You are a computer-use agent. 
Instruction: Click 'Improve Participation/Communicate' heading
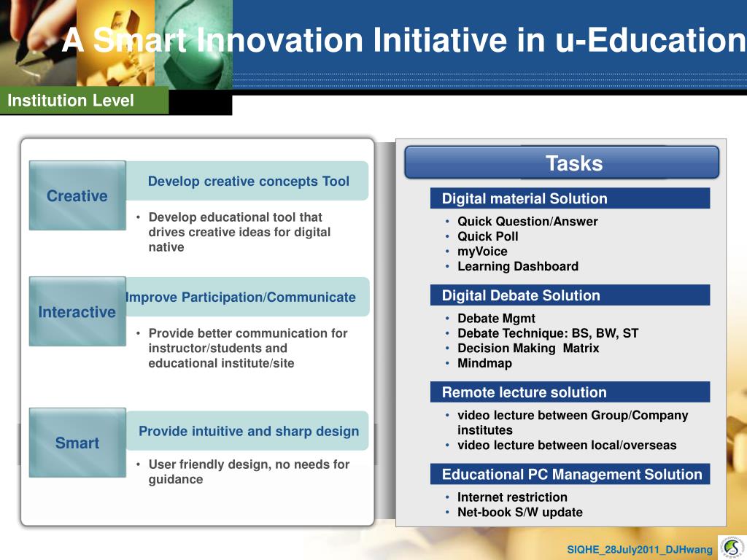(x=241, y=297)
